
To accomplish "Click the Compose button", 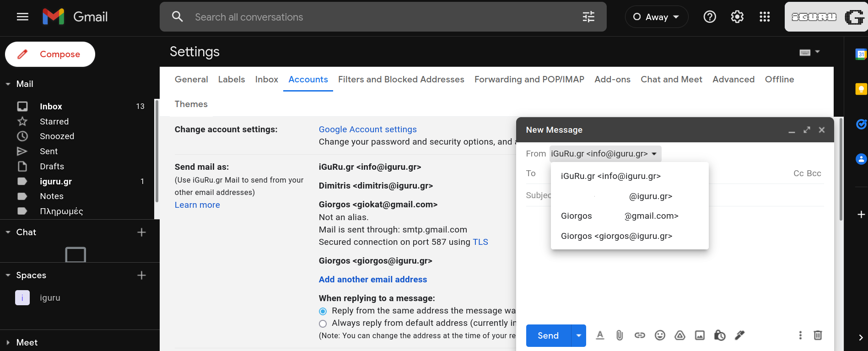I will [50, 54].
